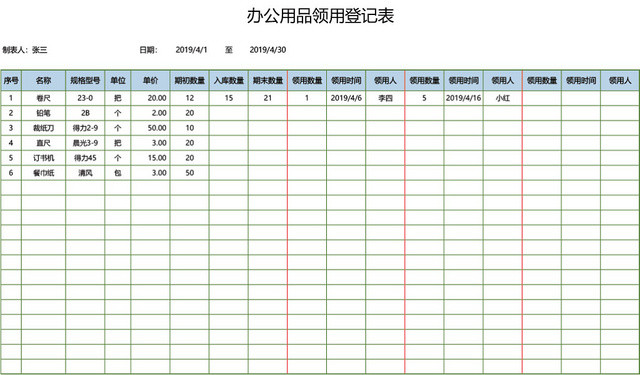Click the 至 text between dates
640x375 pixels.
(x=229, y=50)
